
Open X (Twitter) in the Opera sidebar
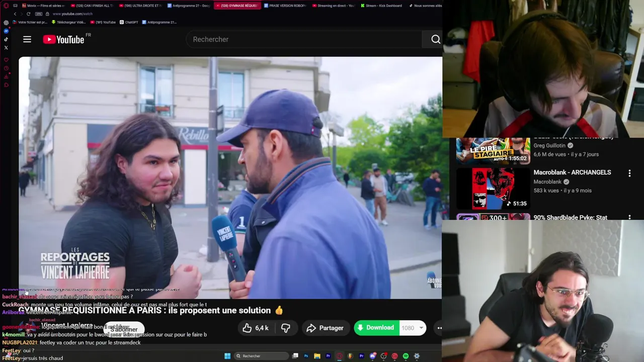pyautogui.click(x=6, y=47)
